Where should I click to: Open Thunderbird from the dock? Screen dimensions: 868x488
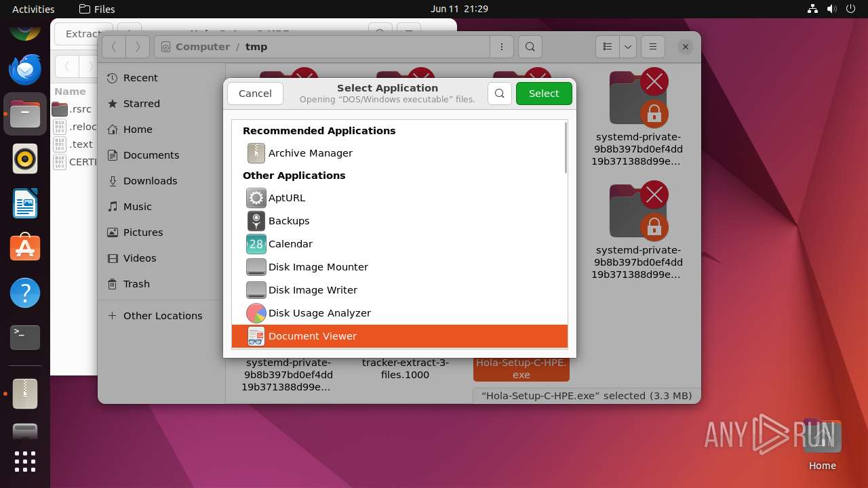pyautogui.click(x=25, y=69)
